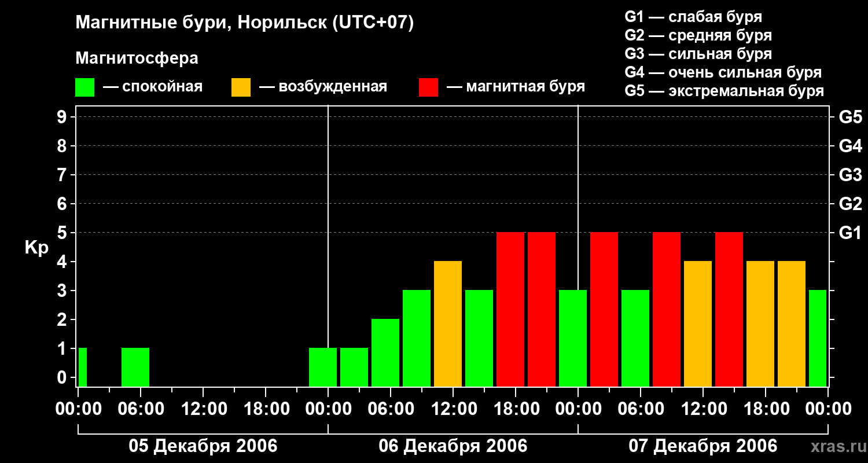Click the green Kp 2 bar around 06:00 on 06 Декабря

(x=385, y=352)
